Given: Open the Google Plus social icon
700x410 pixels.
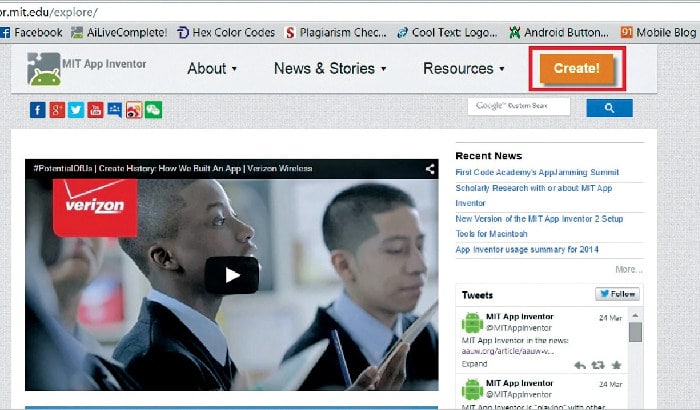Looking at the screenshot, I should point(57,110).
